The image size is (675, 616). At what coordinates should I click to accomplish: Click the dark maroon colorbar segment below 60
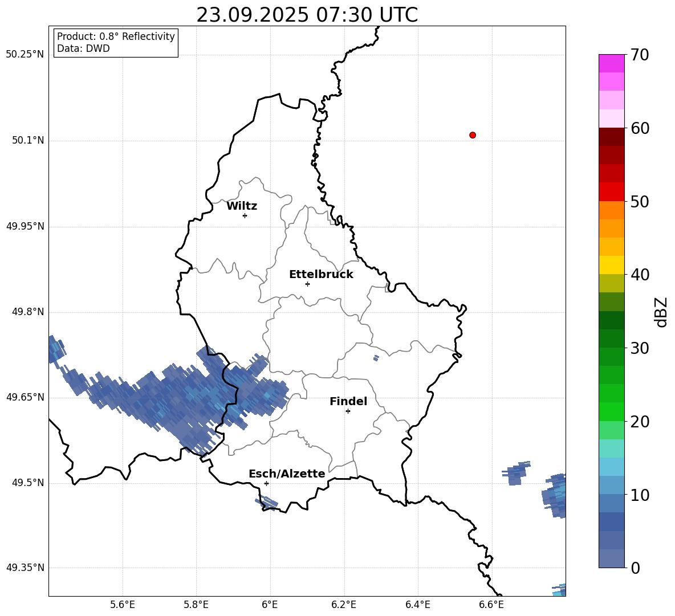(x=611, y=137)
